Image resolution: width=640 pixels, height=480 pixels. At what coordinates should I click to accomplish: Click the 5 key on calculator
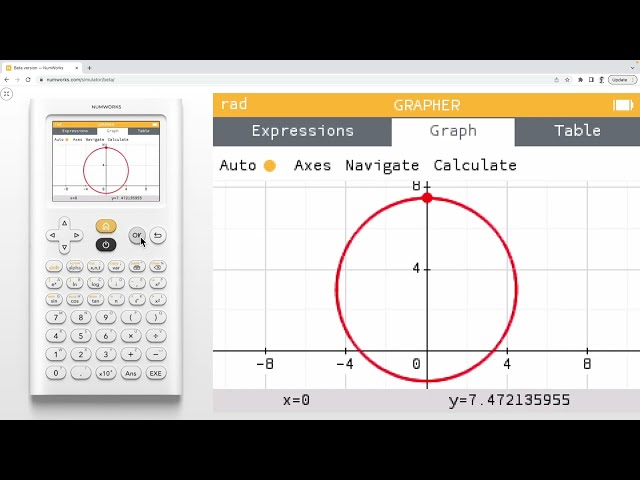[81, 336]
